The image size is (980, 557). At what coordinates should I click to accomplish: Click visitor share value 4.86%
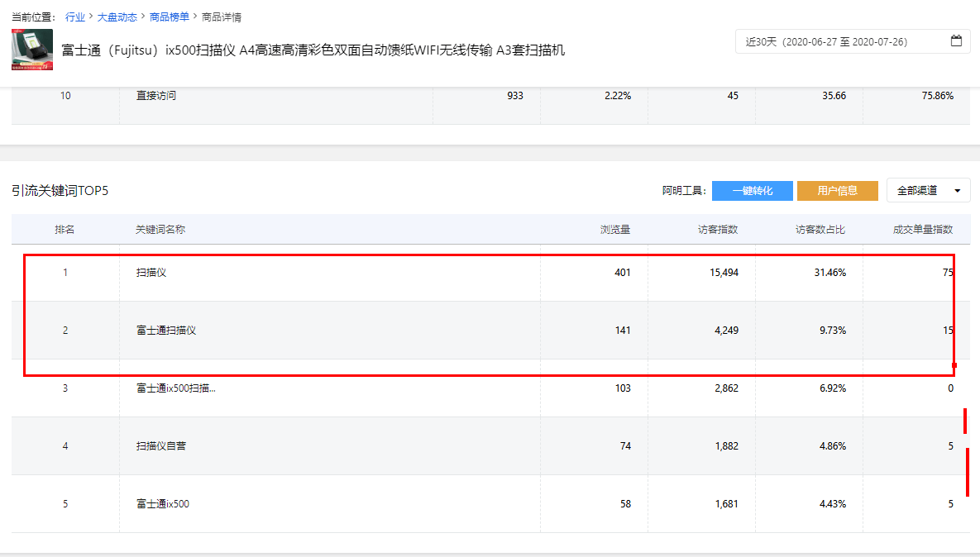833,446
